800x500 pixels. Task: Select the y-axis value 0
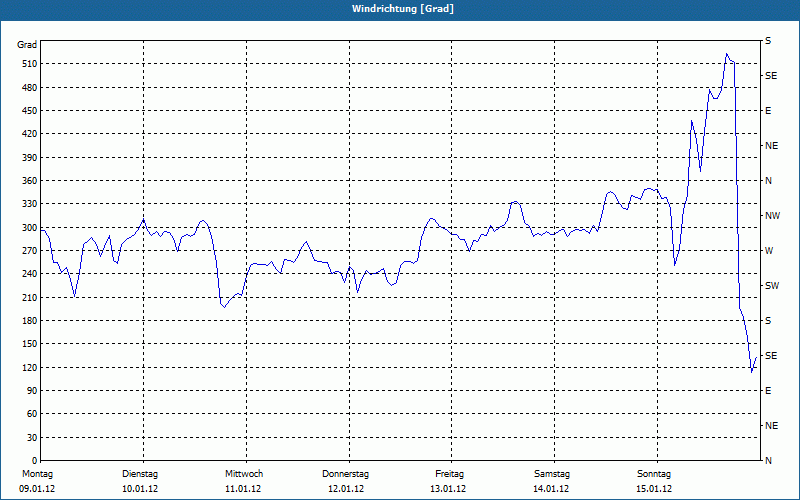tap(35, 461)
